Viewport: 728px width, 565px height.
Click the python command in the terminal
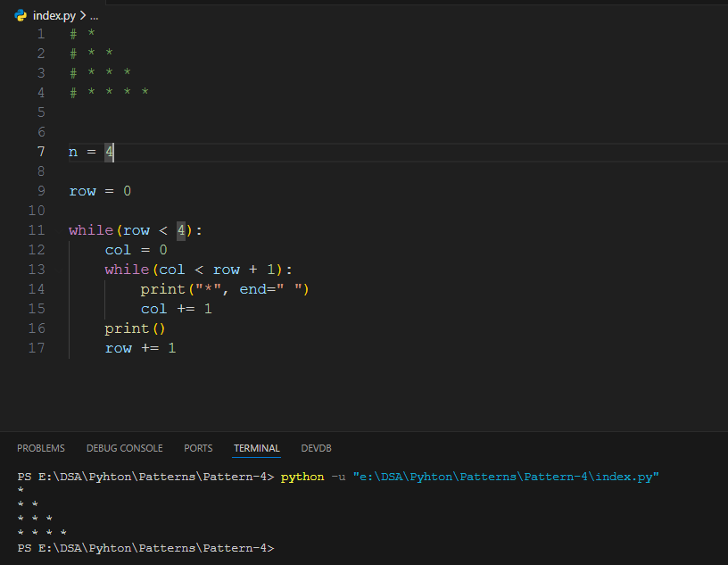(302, 477)
